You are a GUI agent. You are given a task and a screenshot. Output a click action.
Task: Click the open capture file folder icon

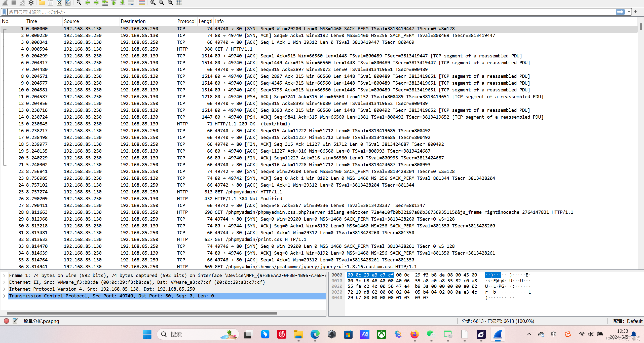42,3
